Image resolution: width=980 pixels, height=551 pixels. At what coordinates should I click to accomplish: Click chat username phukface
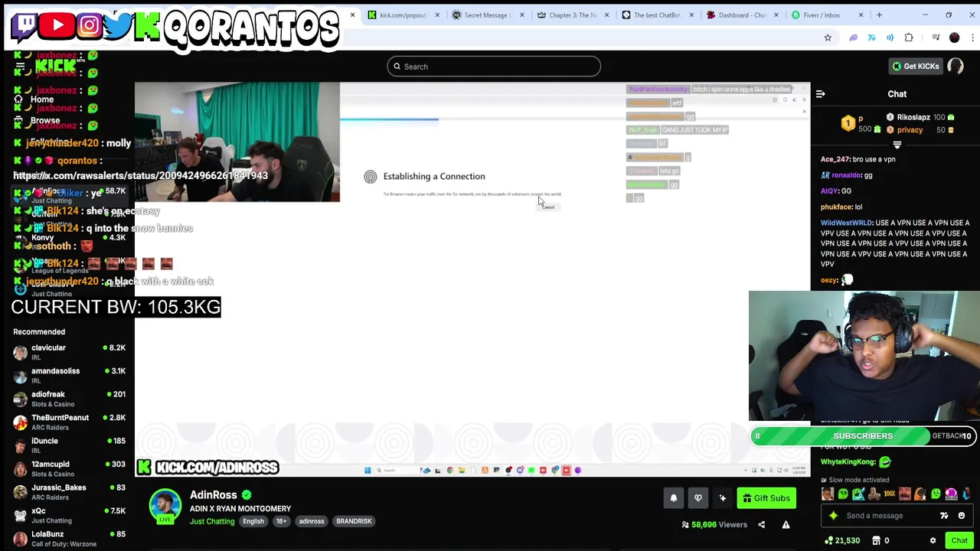pos(836,207)
